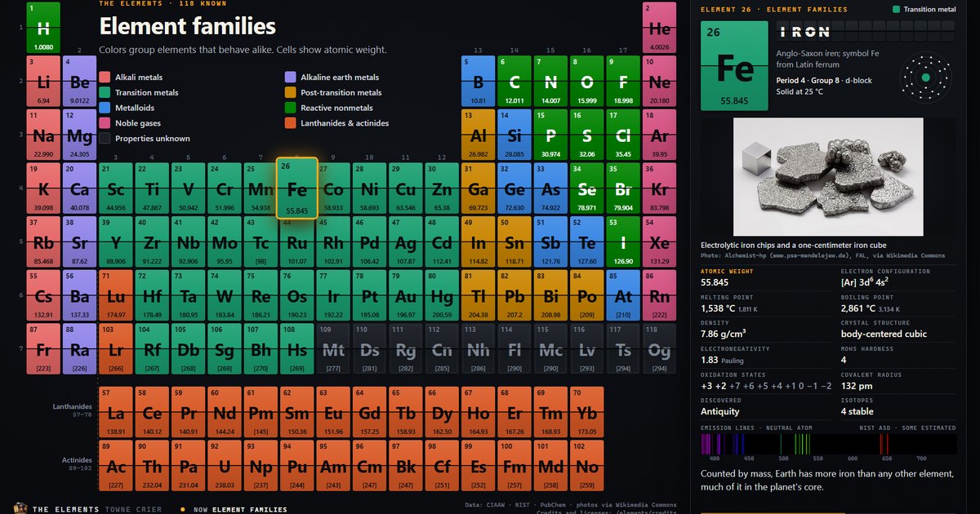Click the Properties unknown legend swatch
Screen dimensions: 980x514
coord(105,139)
